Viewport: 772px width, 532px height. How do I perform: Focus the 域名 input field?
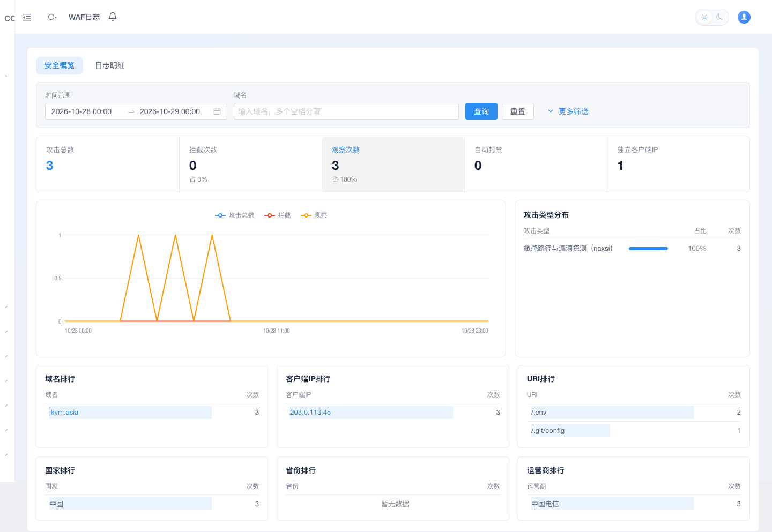click(x=346, y=111)
